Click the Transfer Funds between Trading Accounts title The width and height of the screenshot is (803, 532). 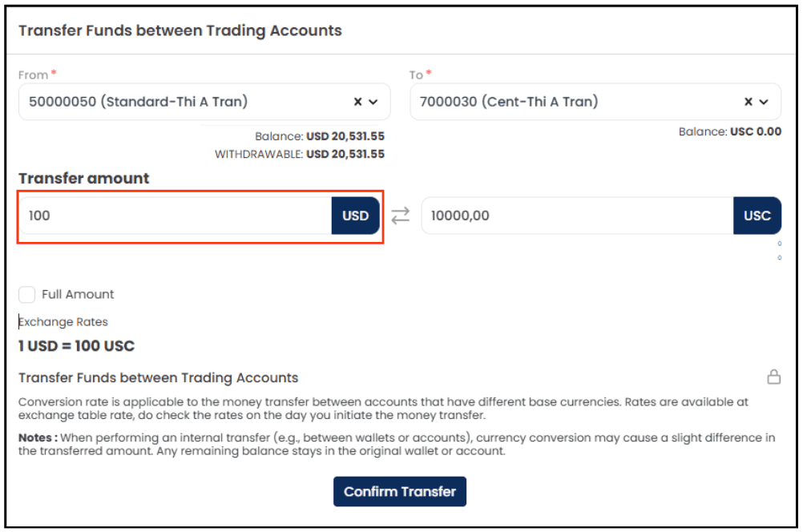coord(180,30)
